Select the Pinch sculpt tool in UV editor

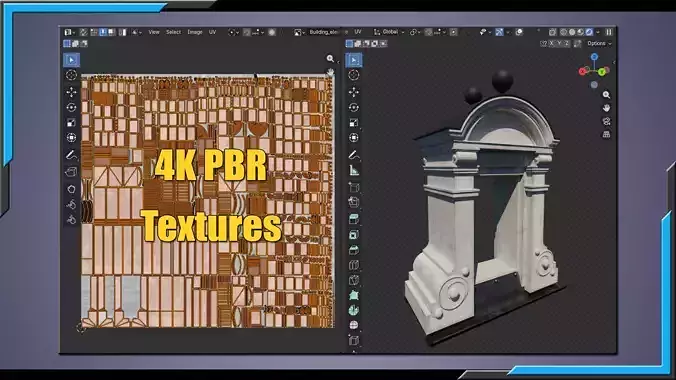tap(71, 220)
